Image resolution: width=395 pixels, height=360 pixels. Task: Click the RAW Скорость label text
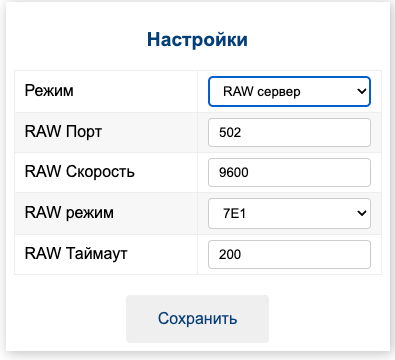80,172
